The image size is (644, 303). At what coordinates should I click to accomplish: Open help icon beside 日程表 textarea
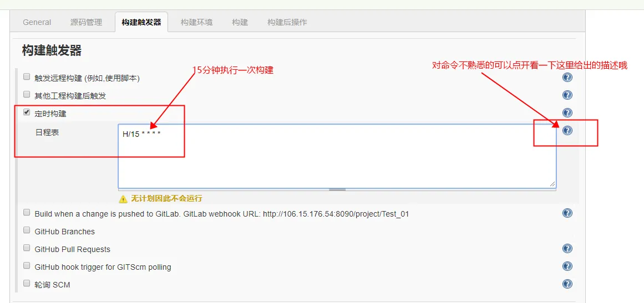coord(567,130)
